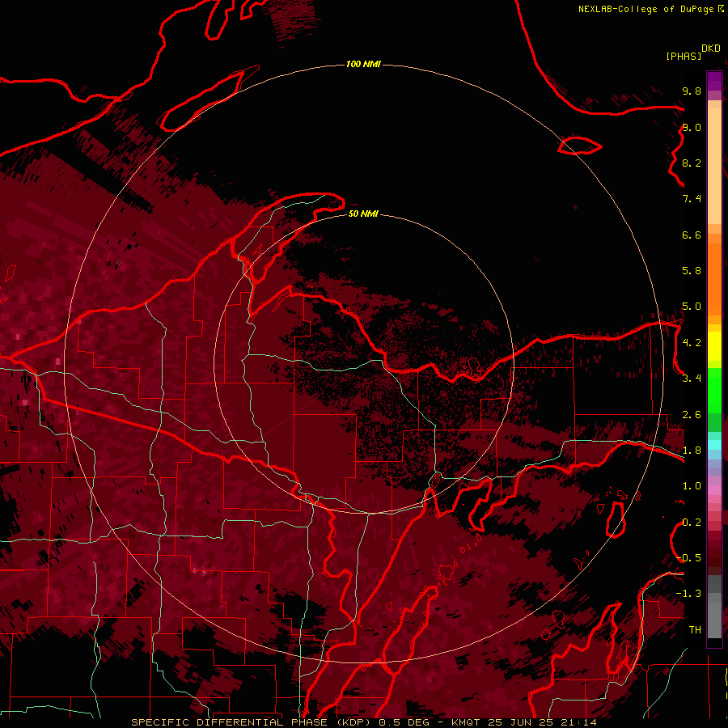Image resolution: width=728 pixels, height=728 pixels.
Task: Click the 25 JUN 25 21:14 timestamp
Action: click(542, 722)
